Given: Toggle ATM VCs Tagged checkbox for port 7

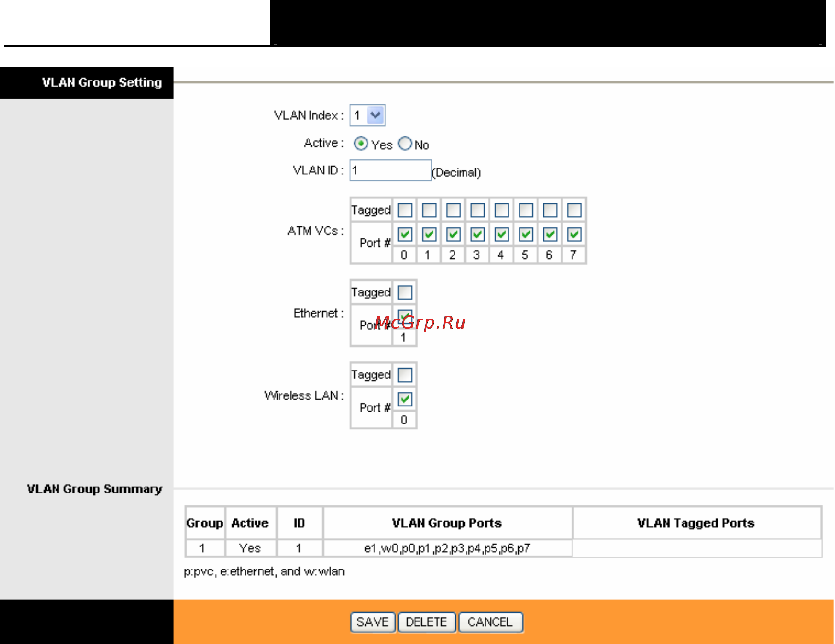Looking at the screenshot, I should 574,210.
